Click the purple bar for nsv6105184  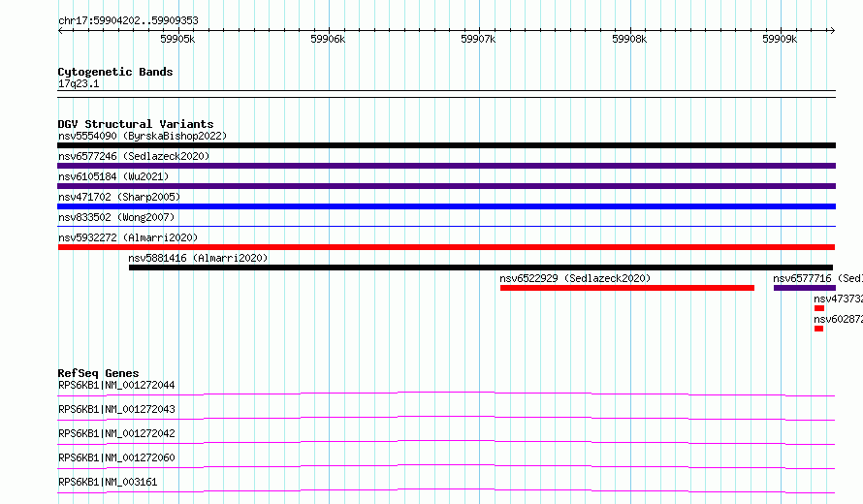pyautogui.click(x=446, y=186)
